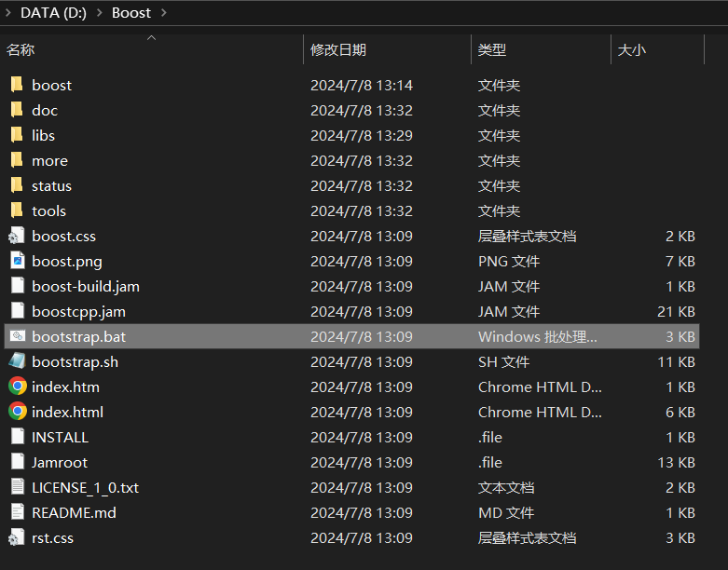Select the file name LICENSE_1_0.txt
This screenshot has height=570, width=728.
pyautogui.click(x=85, y=487)
